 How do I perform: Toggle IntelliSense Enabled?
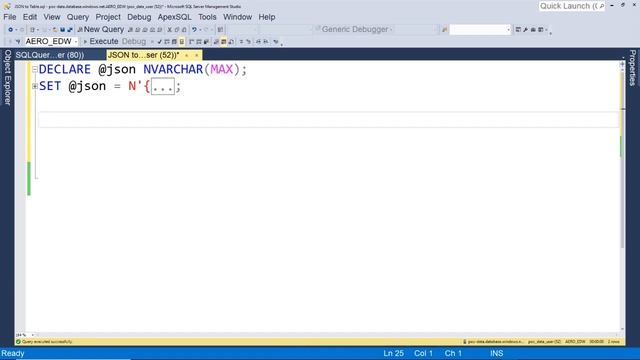click(x=182, y=42)
